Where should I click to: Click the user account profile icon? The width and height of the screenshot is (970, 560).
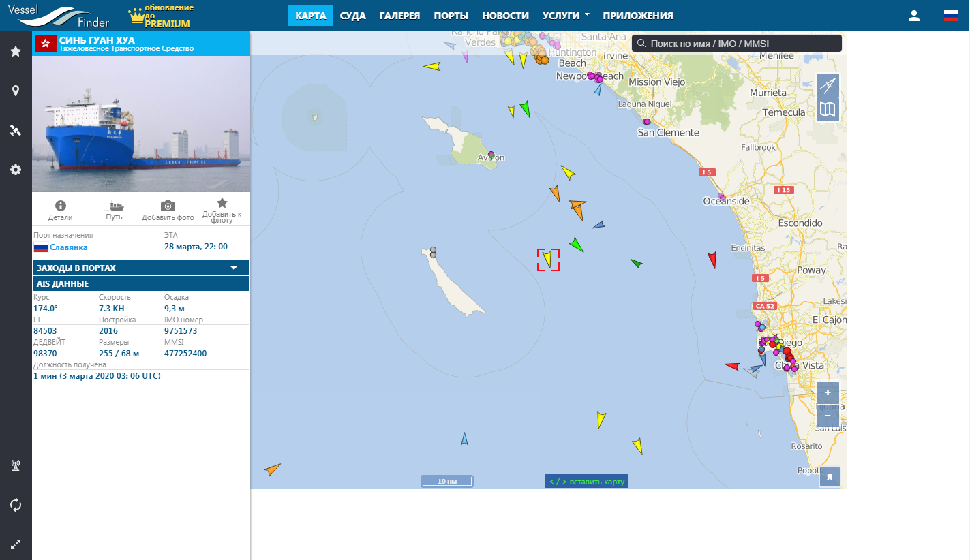pyautogui.click(x=914, y=16)
